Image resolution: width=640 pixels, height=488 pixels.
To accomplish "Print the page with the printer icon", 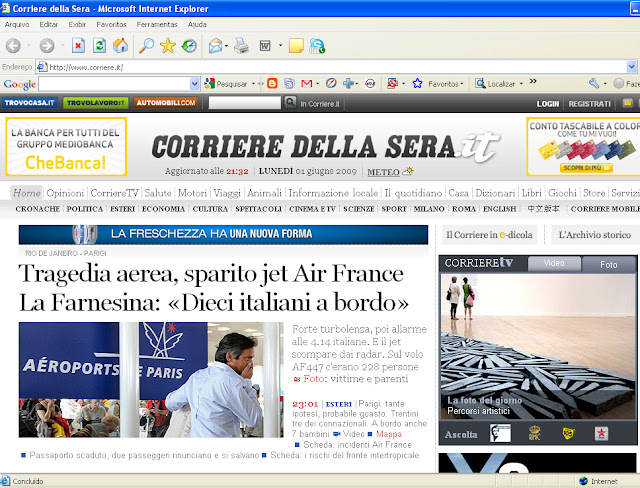I will click(x=241, y=46).
